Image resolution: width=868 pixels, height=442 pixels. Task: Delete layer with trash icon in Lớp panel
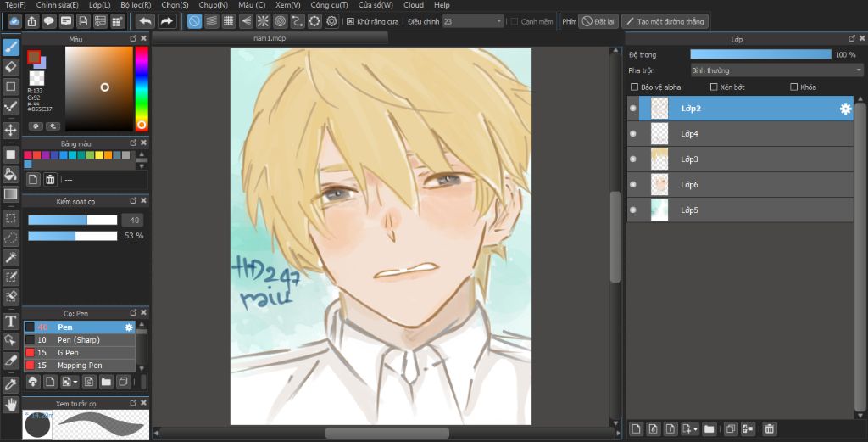[x=769, y=428]
